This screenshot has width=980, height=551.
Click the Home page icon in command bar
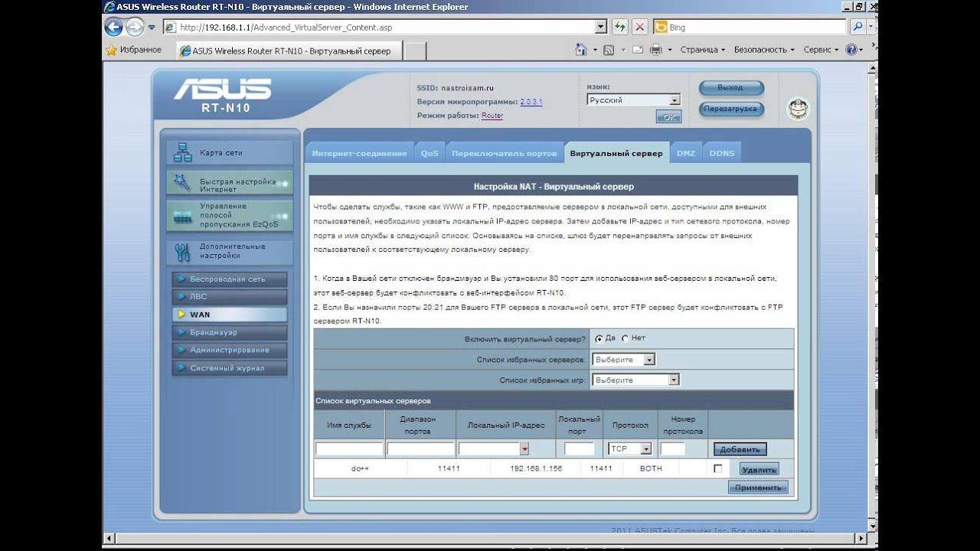pyautogui.click(x=581, y=50)
